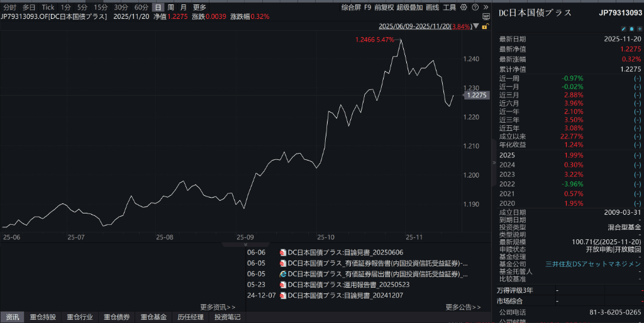This screenshot has height=323, width=644.
Task: Click 更多公告>> link
Action: pos(463,307)
